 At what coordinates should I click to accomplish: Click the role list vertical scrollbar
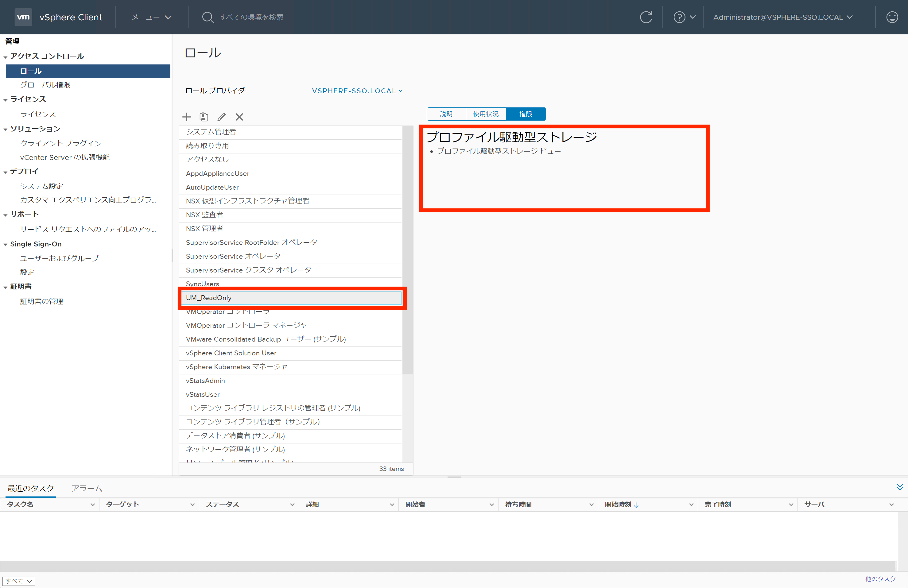(x=408, y=250)
